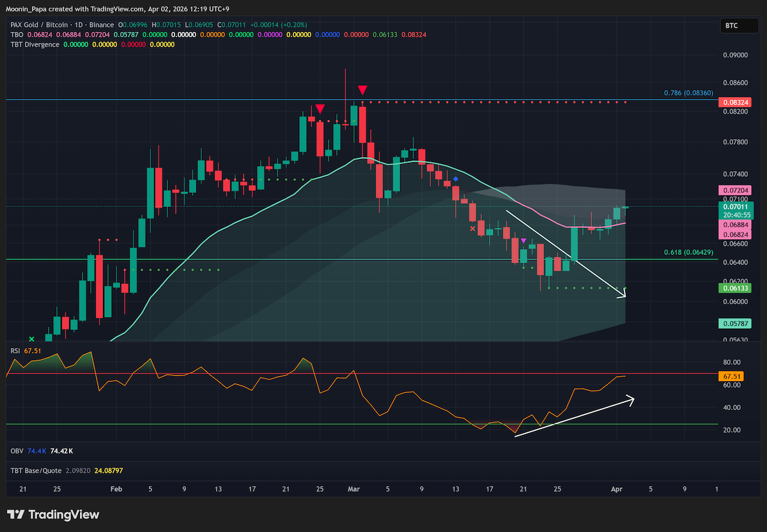Select the 0.786 (0.08360) Fibonacci label
This screenshot has height=532, width=767.
point(689,93)
